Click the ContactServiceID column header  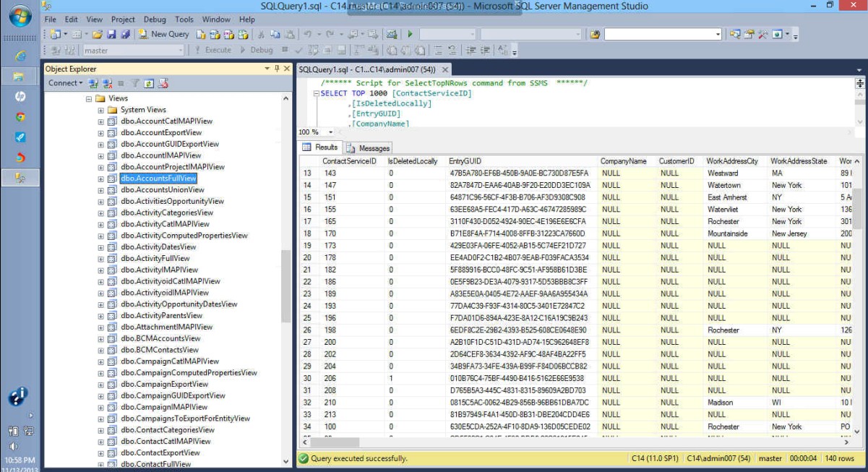pyautogui.click(x=349, y=161)
